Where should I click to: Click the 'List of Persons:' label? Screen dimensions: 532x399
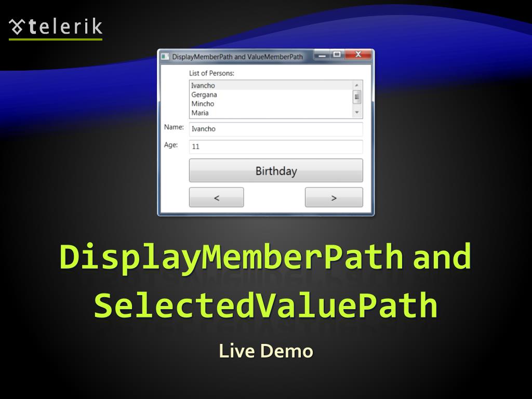[211, 73]
